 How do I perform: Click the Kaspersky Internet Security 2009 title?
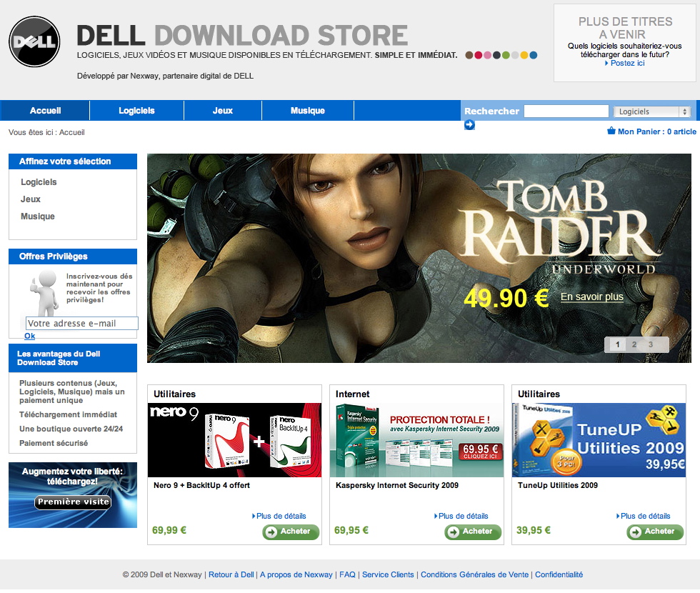397,485
